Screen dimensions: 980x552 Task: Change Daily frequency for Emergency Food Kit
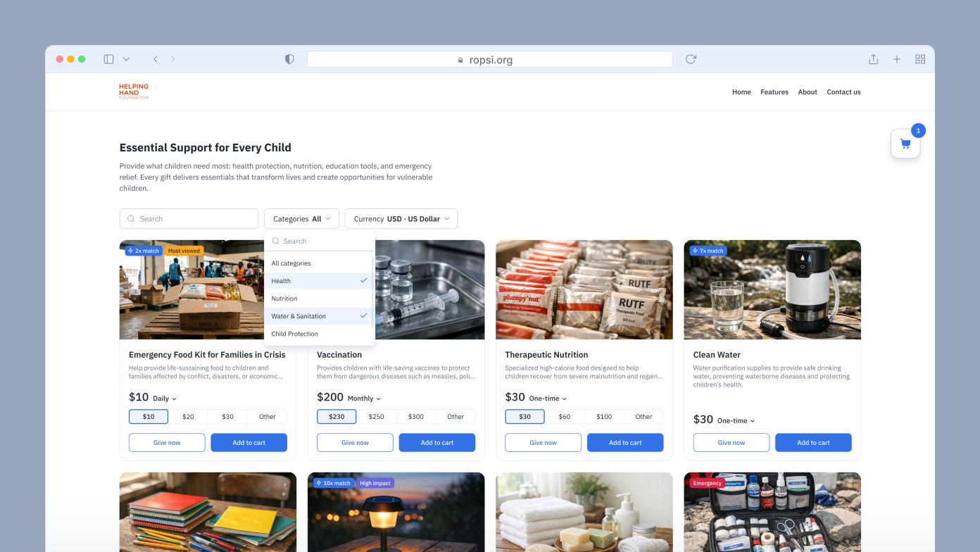coord(165,399)
